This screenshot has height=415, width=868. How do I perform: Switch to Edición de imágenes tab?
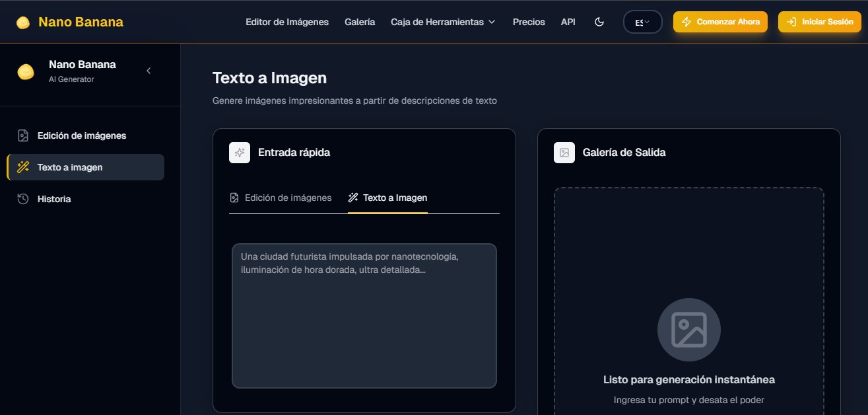(281, 198)
